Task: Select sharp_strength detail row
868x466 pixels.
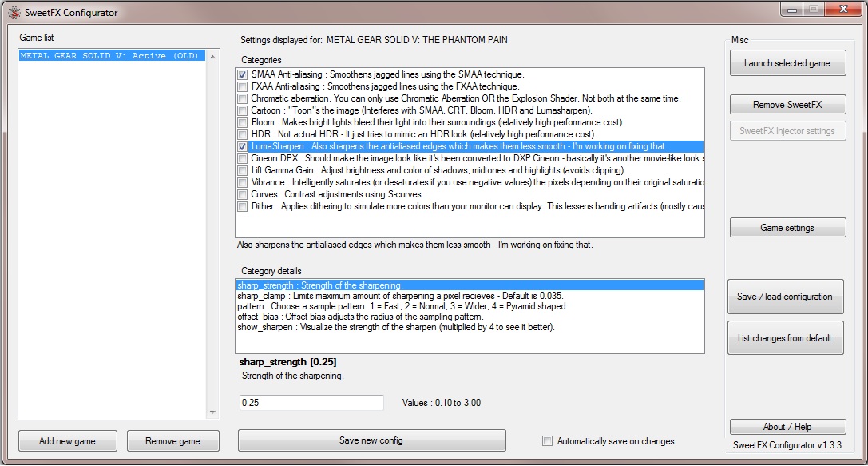Action: tap(470, 285)
